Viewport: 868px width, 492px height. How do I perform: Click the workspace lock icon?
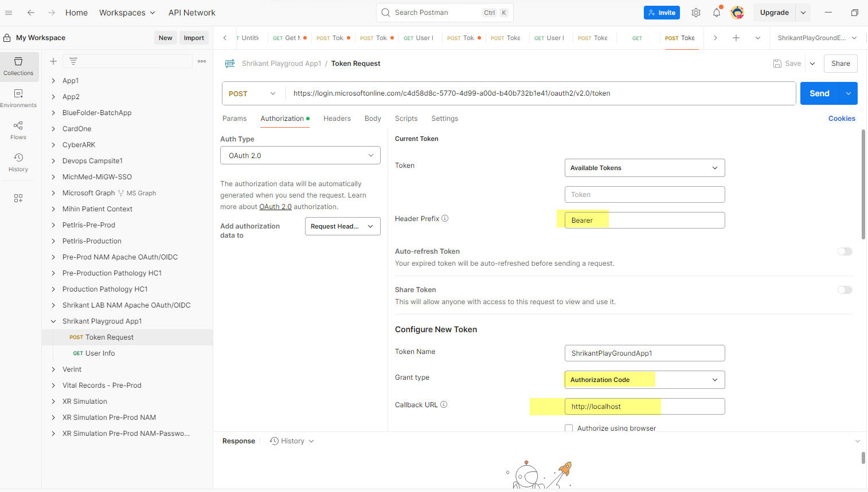7,38
